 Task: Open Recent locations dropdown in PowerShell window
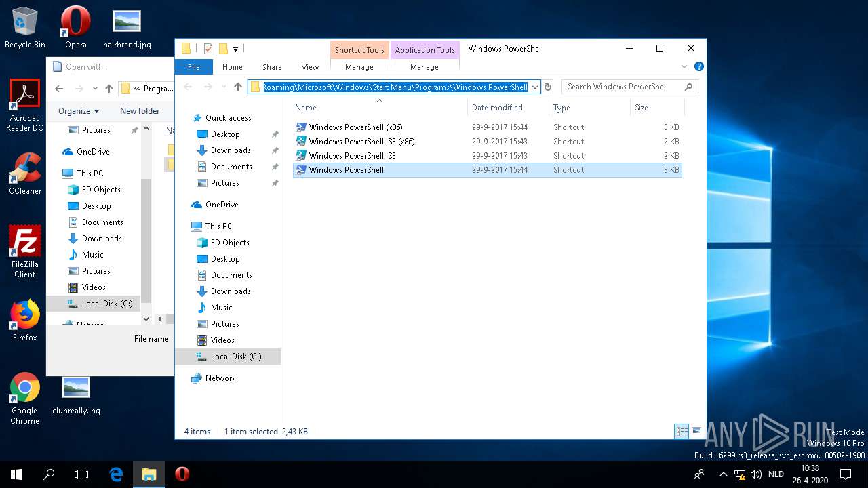click(224, 87)
